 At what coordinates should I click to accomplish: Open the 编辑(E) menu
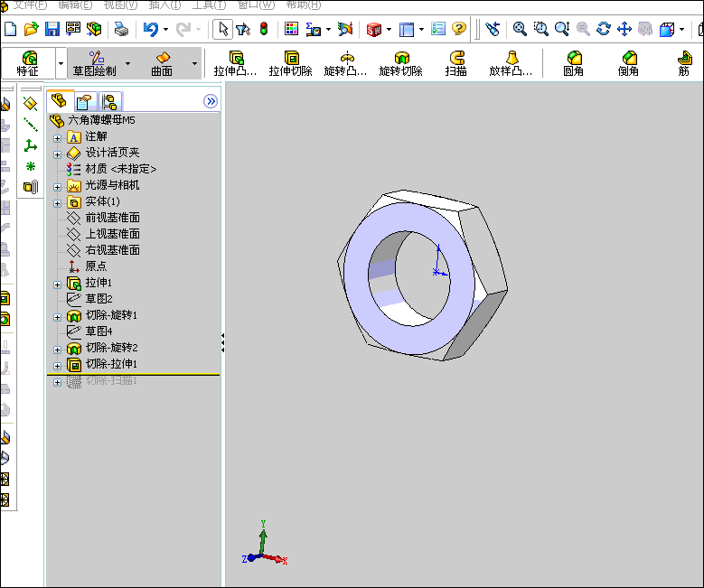tap(75, 5)
